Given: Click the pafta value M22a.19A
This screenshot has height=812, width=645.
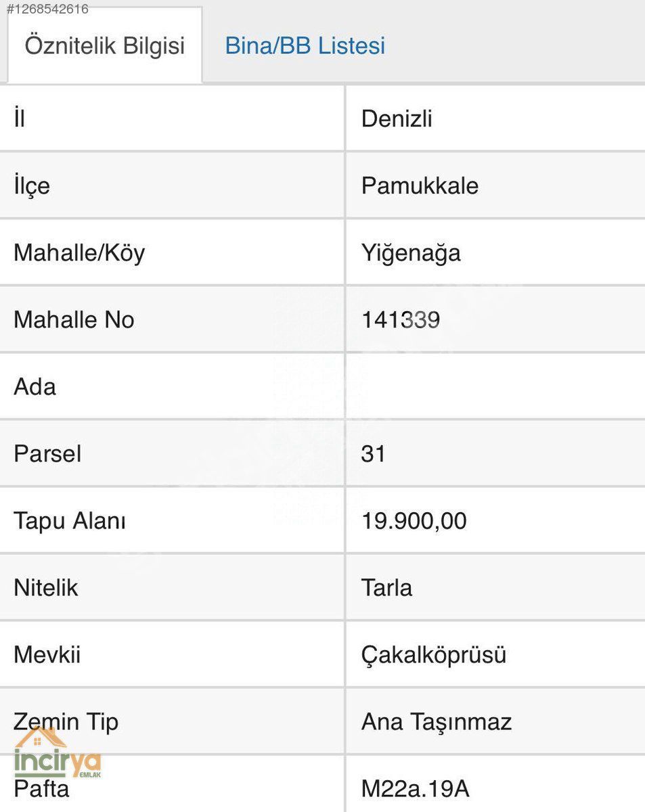Looking at the screenshot, I should pyautogui.click(x=415, y=788).
